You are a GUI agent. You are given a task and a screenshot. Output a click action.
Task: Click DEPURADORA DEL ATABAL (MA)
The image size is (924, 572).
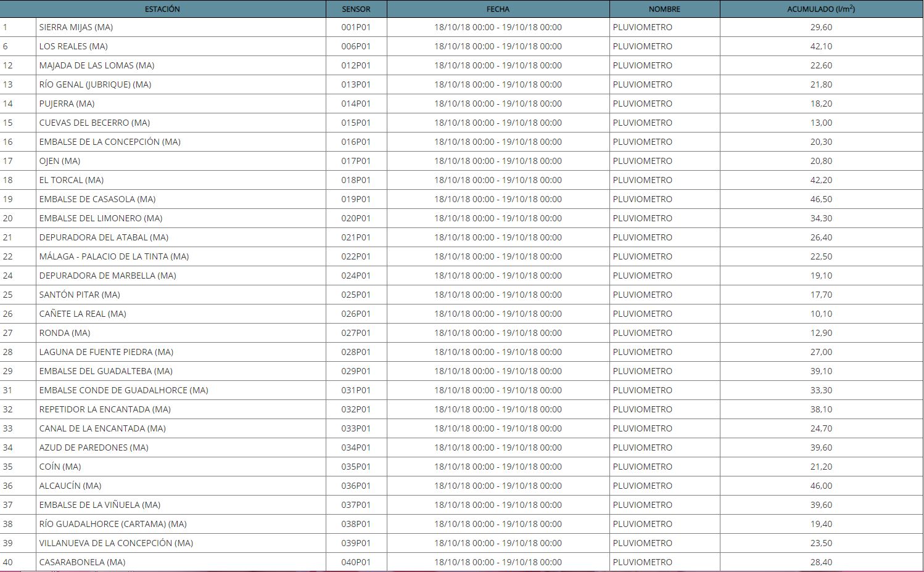pos(104,237)
